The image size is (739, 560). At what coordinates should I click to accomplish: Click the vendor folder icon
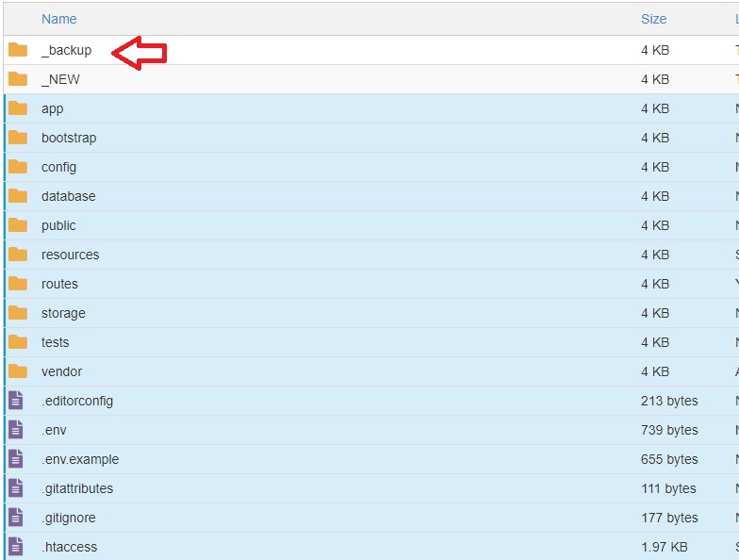click(18, 371)
